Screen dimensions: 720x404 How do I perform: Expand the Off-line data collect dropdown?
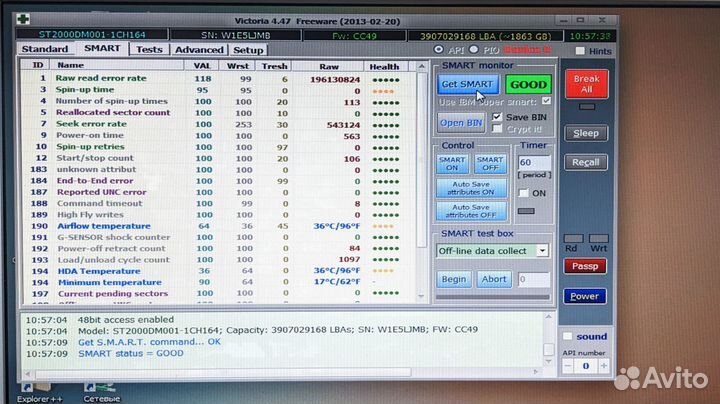coord(542,251)
